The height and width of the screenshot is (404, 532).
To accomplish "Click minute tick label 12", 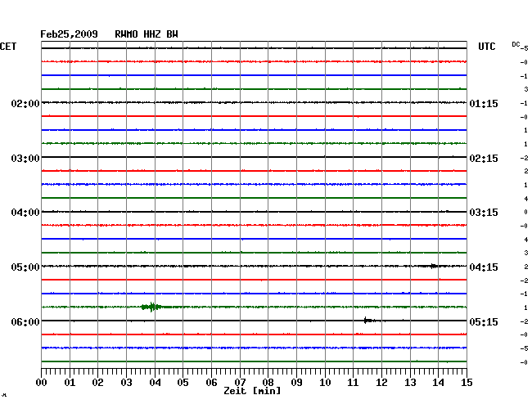I will click(381, 383).
